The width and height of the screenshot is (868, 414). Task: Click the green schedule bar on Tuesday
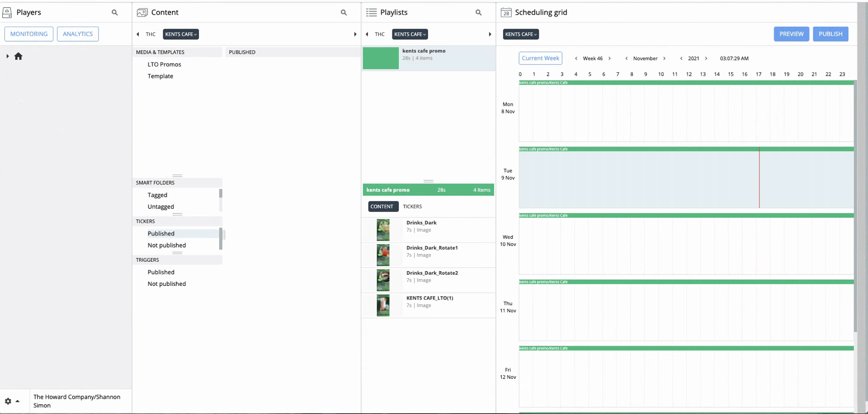tap(686, 149)
